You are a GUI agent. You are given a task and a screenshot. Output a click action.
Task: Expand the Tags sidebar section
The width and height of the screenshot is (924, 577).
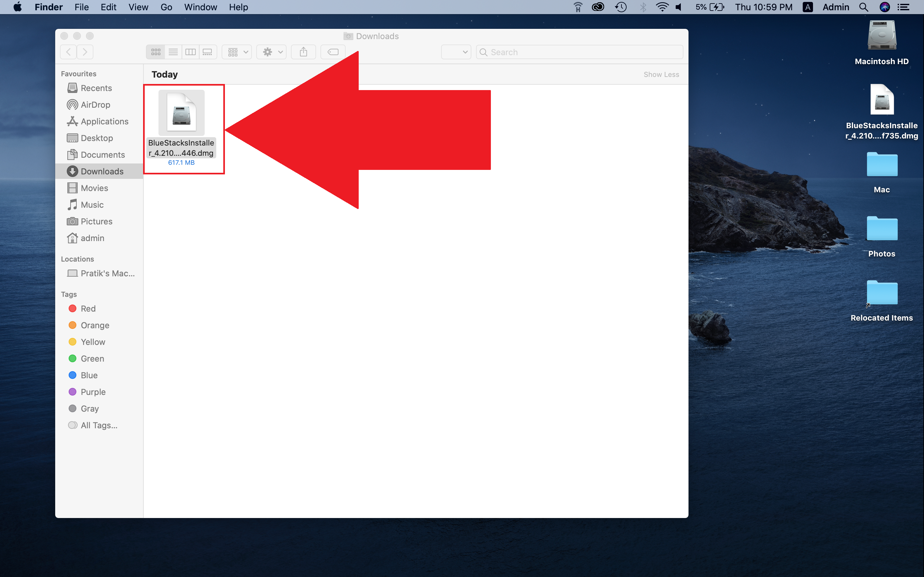coord(69,295)
